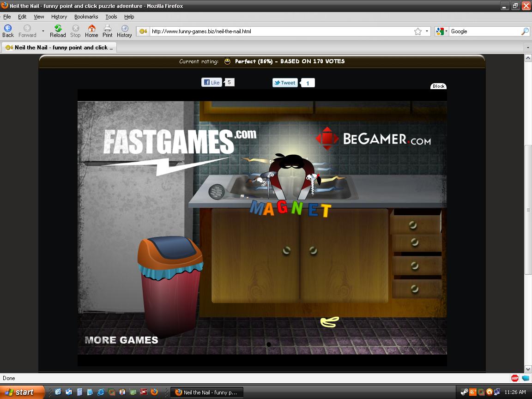
Task: Open the History toolbar button
Action: (x=124, y=31)
